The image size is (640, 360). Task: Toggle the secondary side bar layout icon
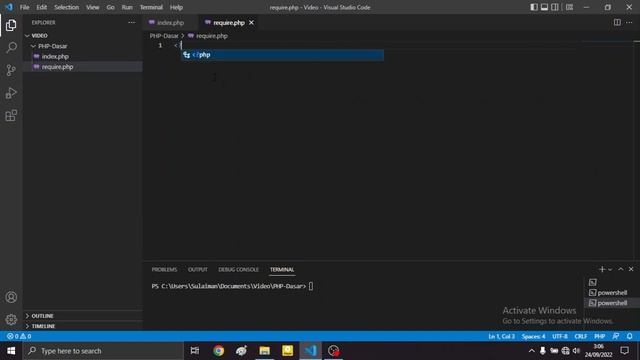click(555, 7)
